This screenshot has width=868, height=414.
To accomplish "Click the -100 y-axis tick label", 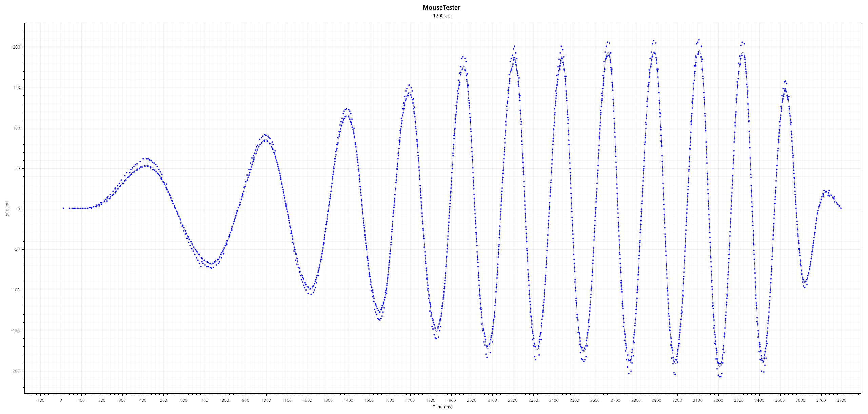I will tap(15, 290).
